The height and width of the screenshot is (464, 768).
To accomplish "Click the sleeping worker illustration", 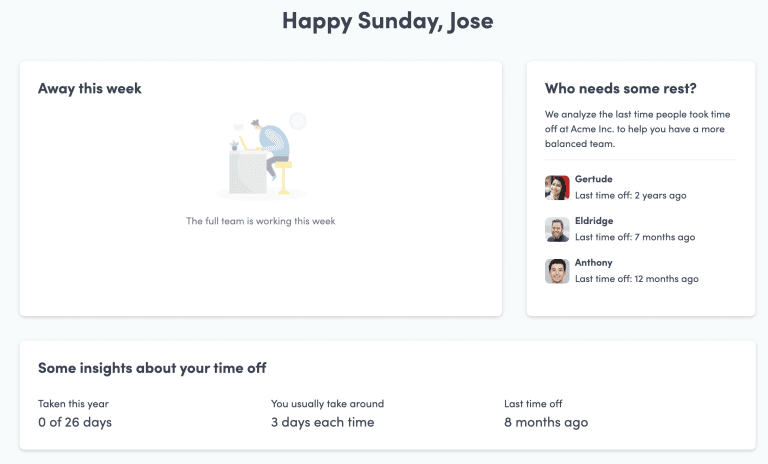I will pyautogui.click(x=261, y=158).
